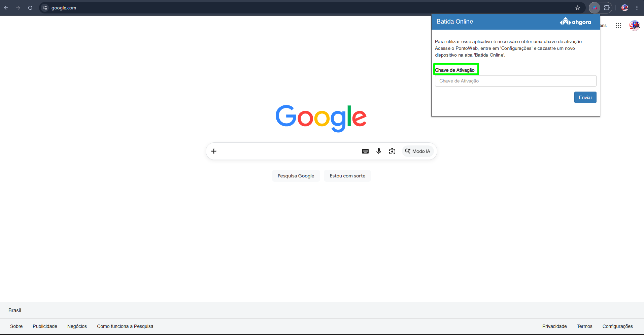
Task: Open the Batida Online extension icon
Action: click(595, 8)
